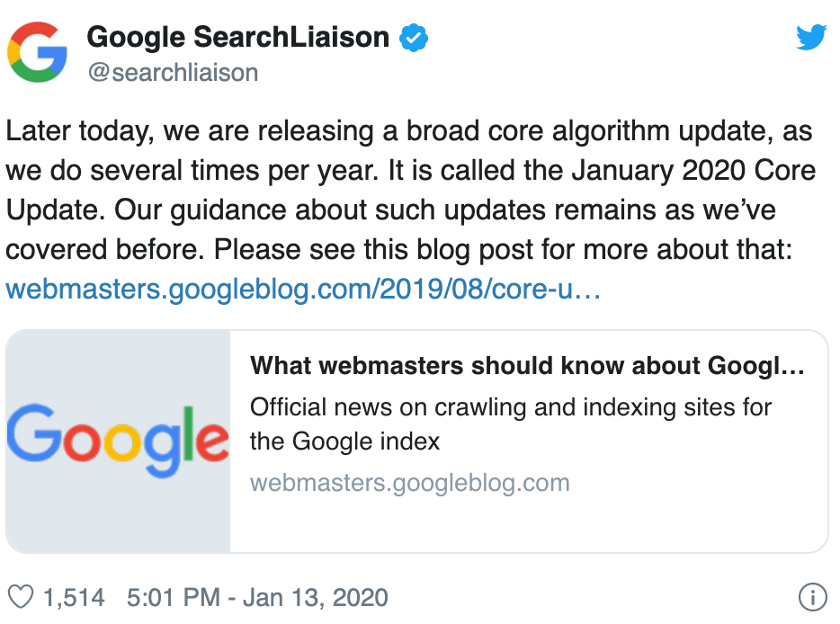Viewport: 840px width, 624px height.
Task: Click "the Google index" line in card
Action: coord(345,441)
